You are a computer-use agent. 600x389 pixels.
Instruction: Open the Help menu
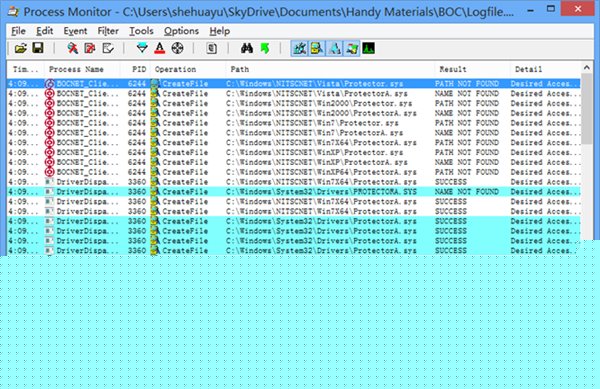219,31
